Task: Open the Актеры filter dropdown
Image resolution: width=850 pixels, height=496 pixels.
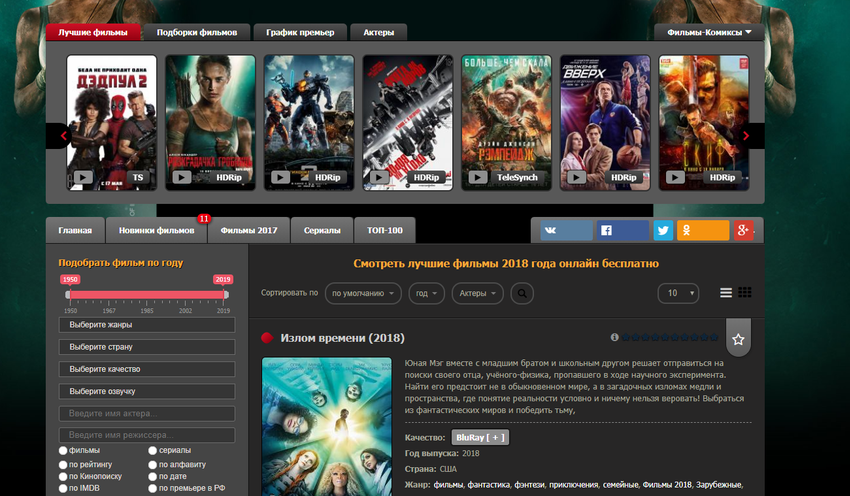Action: pyautogui.click(x=478, y=293)
